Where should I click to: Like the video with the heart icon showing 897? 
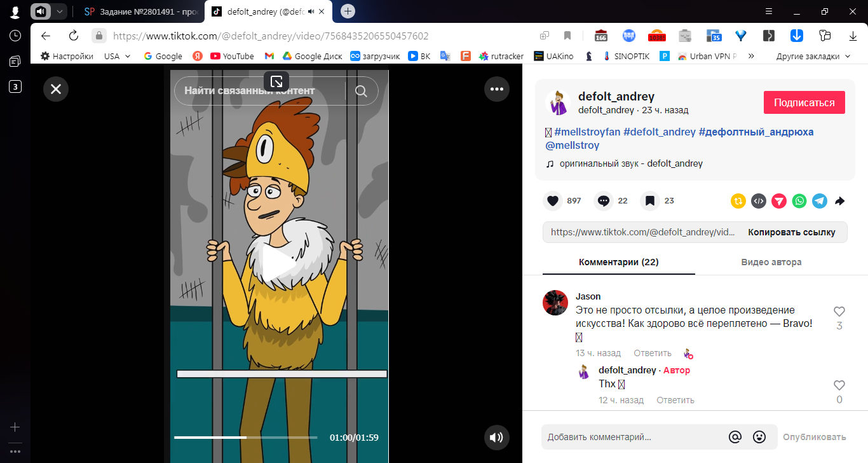553,200
